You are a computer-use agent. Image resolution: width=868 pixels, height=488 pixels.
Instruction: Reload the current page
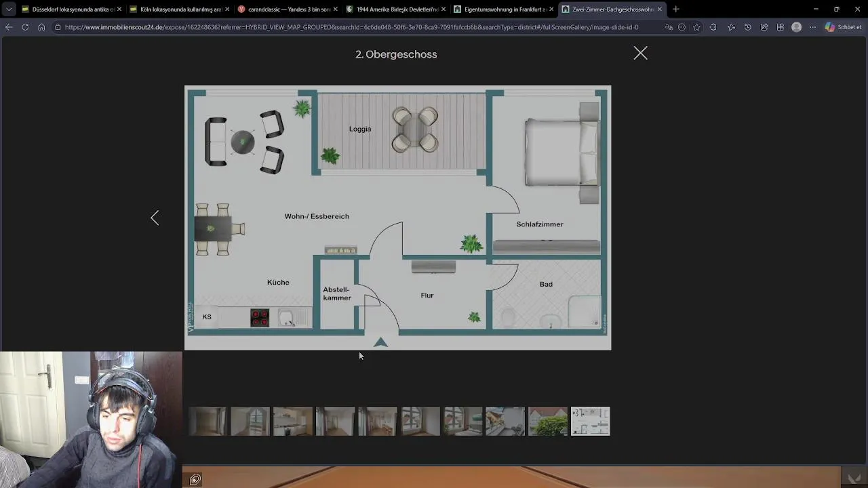point(25,27)
